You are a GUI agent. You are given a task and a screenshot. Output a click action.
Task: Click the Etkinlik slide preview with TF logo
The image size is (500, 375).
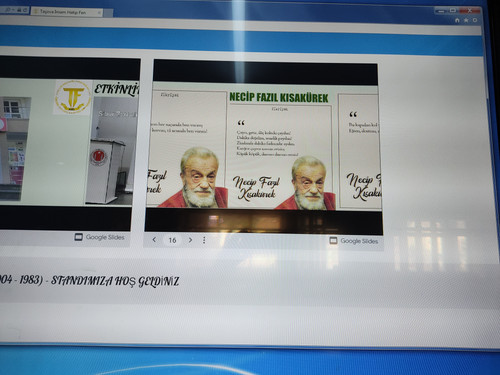(x=69, y=143)
